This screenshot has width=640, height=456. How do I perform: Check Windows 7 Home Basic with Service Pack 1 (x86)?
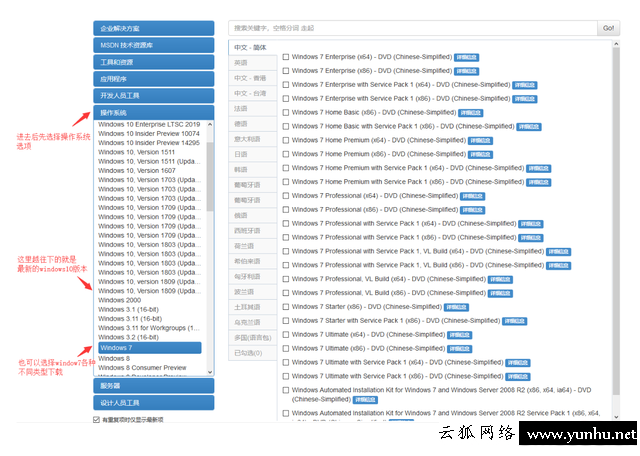click(x=286, y=127)
